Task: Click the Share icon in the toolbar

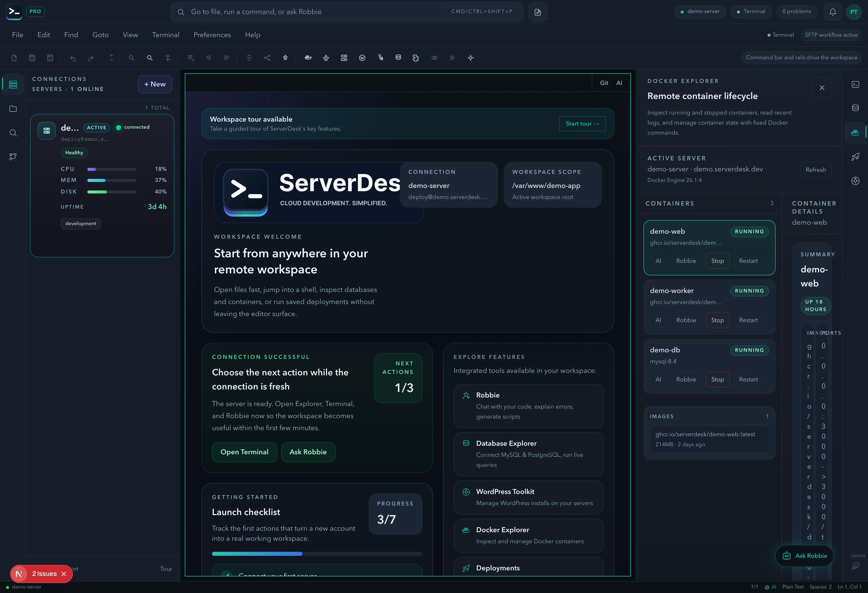Action: click(x=267, y=58)
